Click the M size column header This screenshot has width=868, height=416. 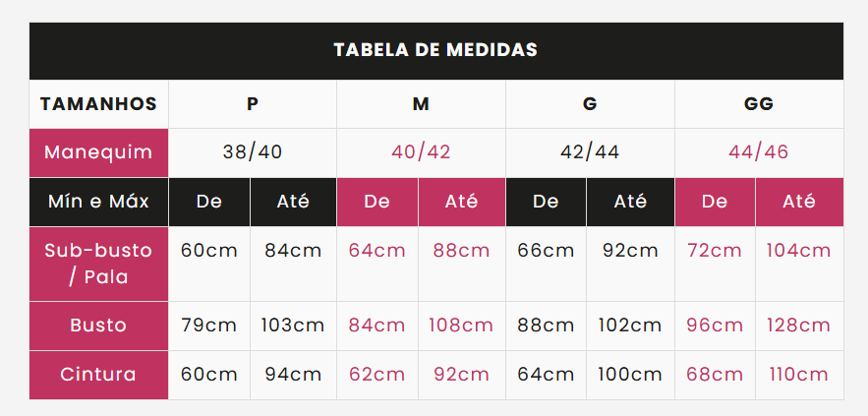(421, 104)
